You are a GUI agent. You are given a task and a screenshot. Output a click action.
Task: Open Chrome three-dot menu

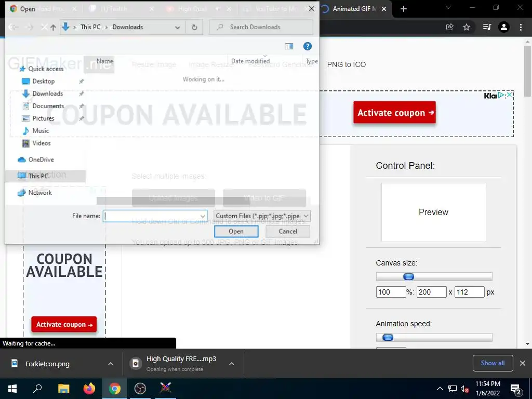point(521,27)
